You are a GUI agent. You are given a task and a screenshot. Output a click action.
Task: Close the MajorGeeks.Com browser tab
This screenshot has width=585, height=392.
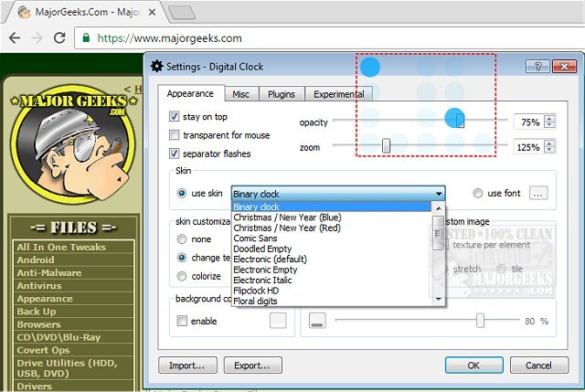pyautogui.click(x=152, y=12)
